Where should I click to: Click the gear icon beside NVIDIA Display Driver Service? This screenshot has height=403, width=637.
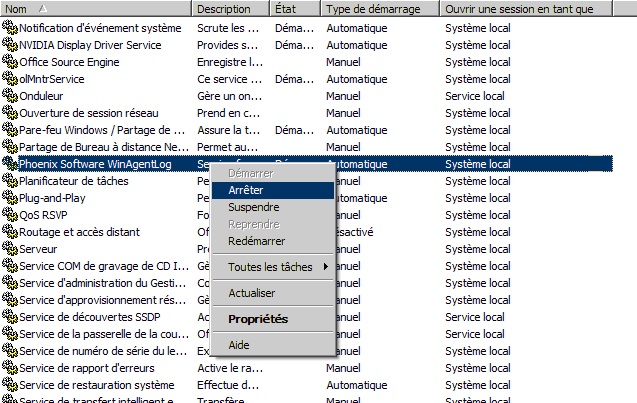tap(10, 45)
